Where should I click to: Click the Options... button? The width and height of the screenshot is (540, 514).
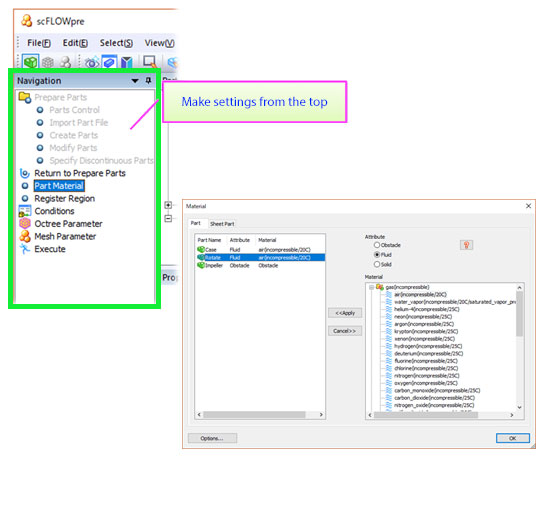click(x=212, y=438)
